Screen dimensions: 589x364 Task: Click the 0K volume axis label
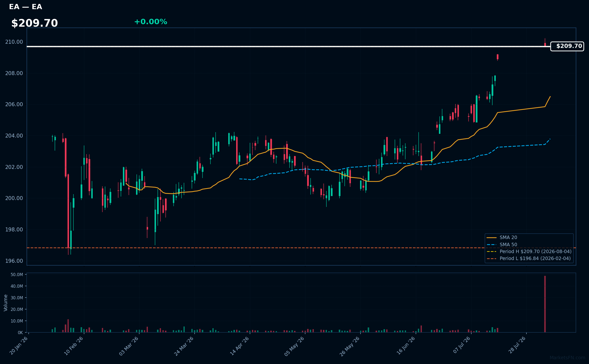tap(20, 333)
